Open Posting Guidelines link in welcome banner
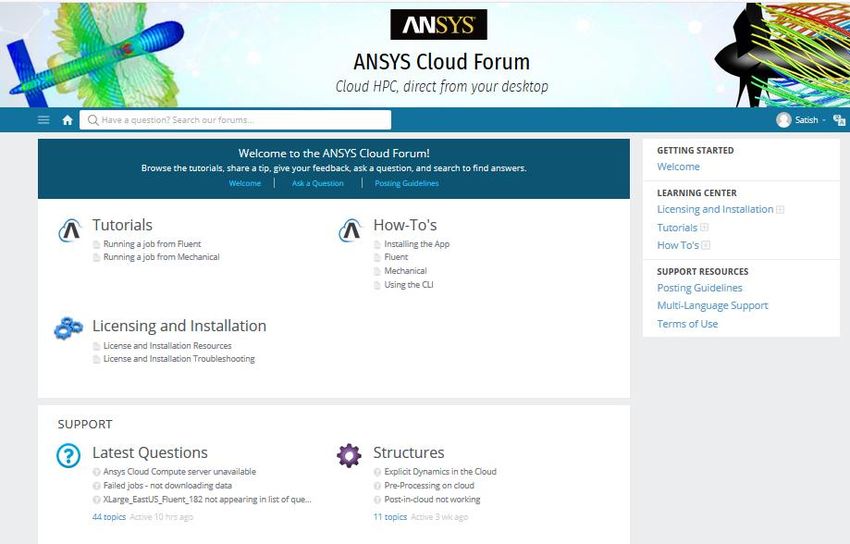Viewport: 850px width, 544px height. coord(407,183)
